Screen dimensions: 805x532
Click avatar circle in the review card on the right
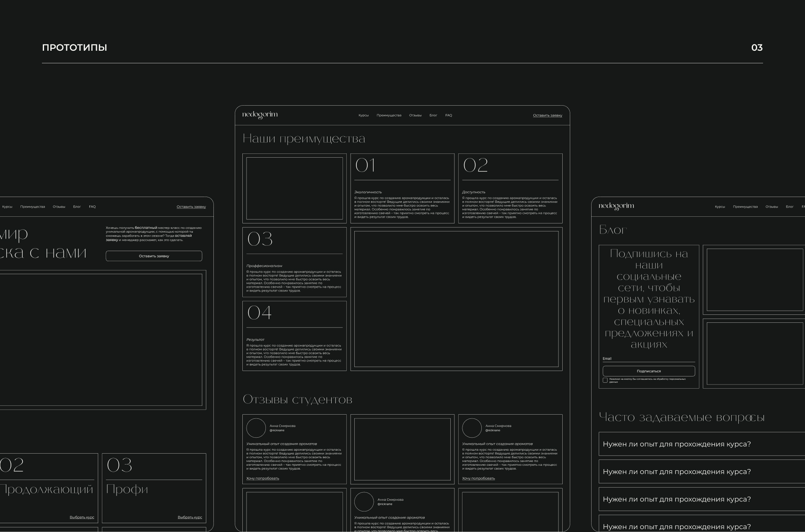coord(472,428)
